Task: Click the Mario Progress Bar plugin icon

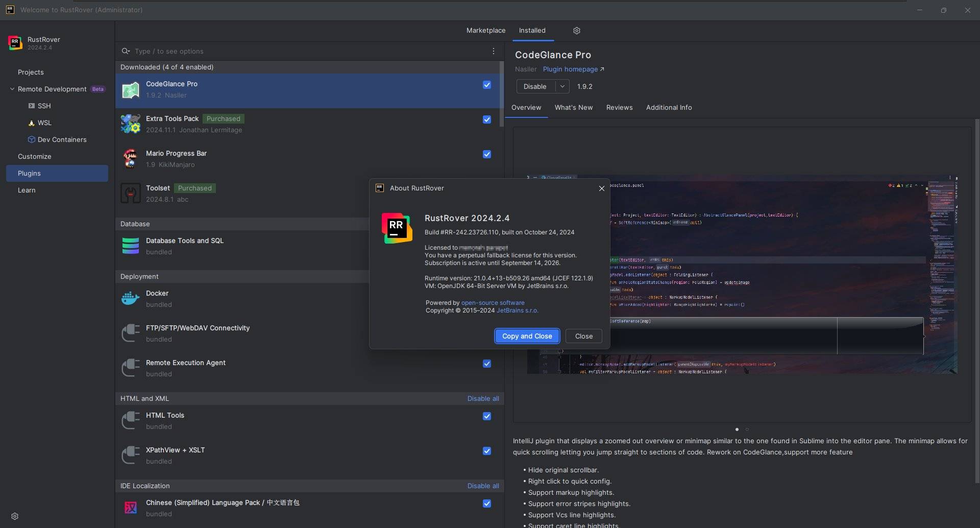Action: 131,159
